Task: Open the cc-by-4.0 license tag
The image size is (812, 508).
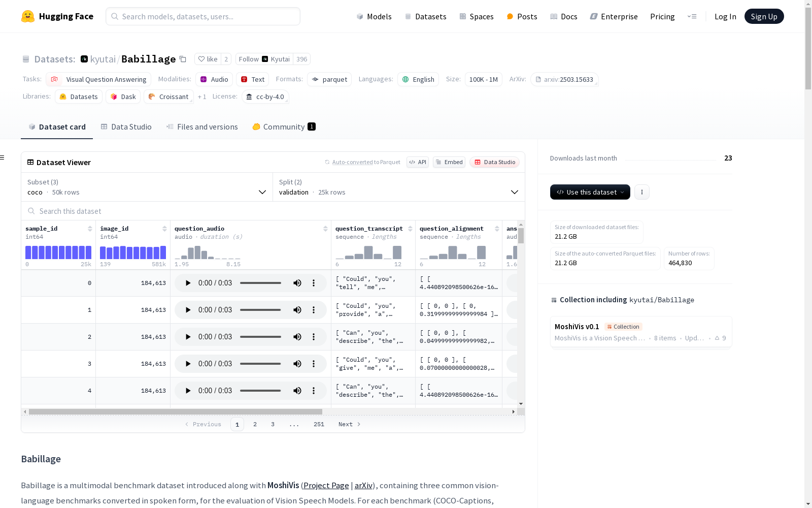Action: coord(265,97)
